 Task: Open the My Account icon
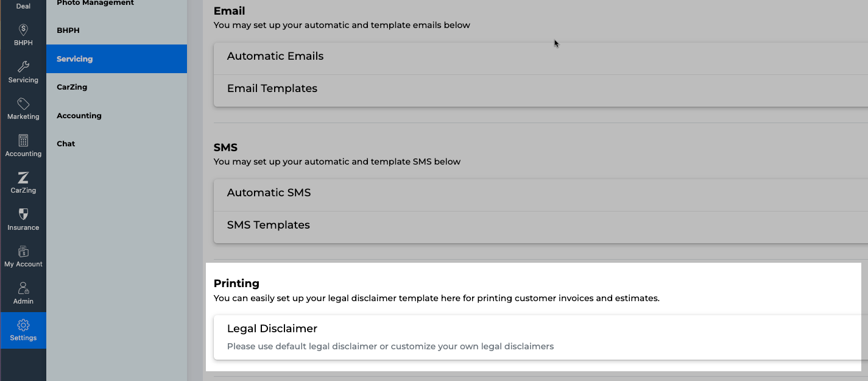click(23, 251)
